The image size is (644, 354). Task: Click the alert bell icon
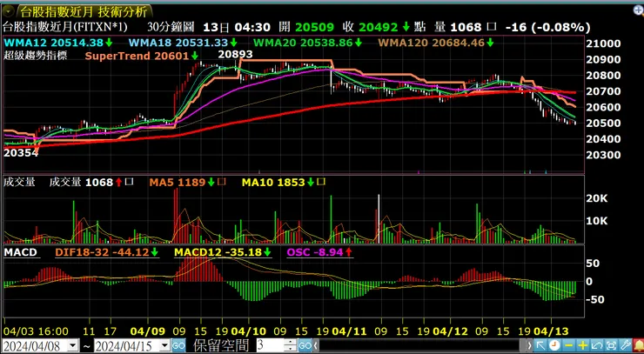coord(638,345)
